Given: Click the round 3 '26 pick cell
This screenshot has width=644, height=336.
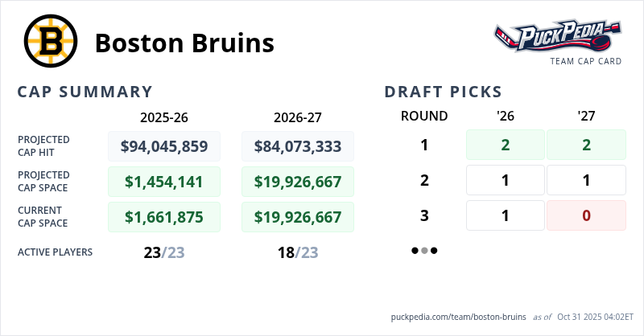Looking at the screenshot, I should [506, 215].
